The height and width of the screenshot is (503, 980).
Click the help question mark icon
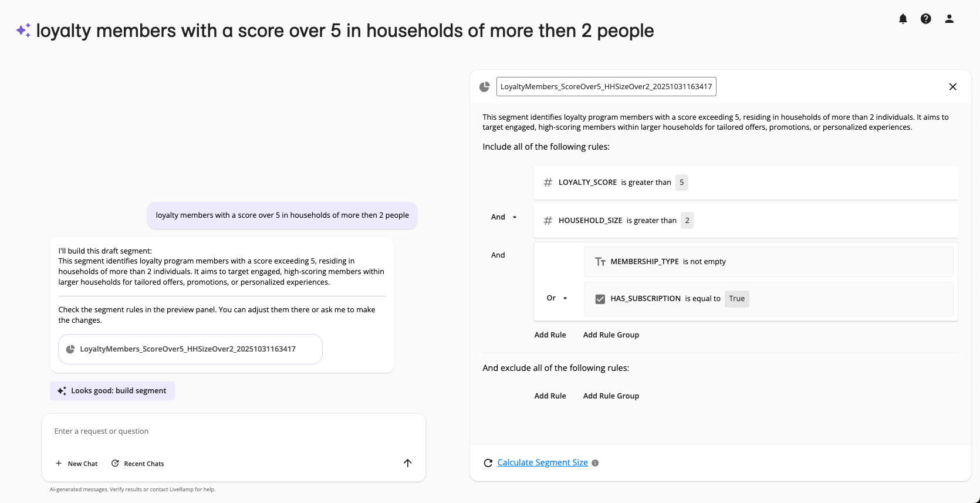926,19
